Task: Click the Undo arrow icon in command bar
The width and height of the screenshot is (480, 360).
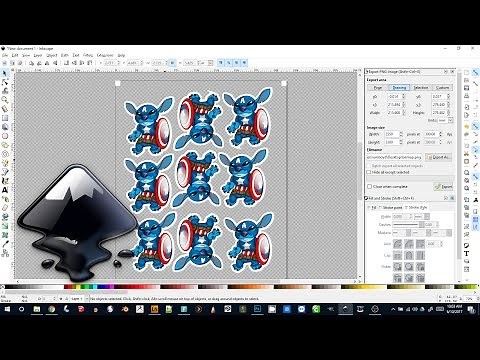Action: tap(467, 127)
